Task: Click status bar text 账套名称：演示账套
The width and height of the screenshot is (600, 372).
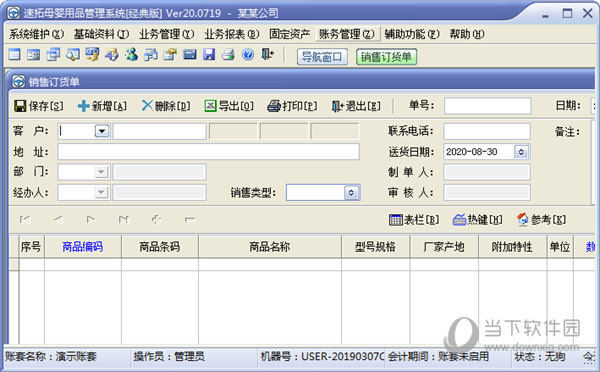Action: pos(51,357)
